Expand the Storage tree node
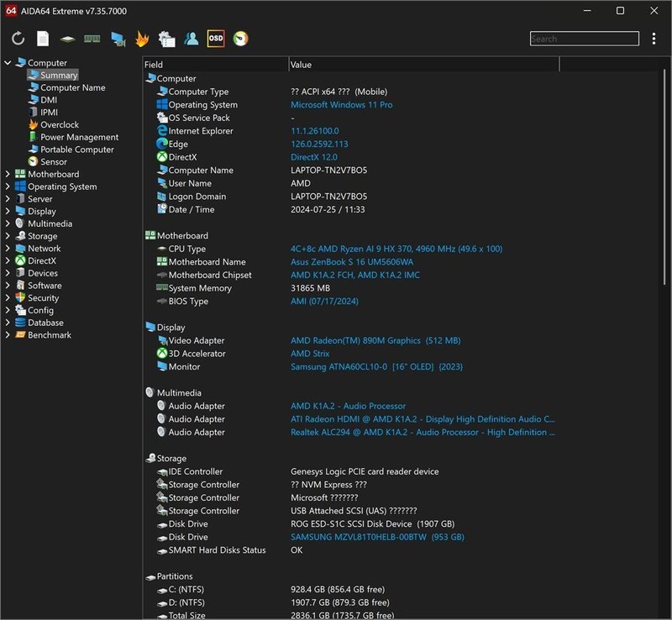This screenshot has height=620, width=672. click(x=8, y=236)
